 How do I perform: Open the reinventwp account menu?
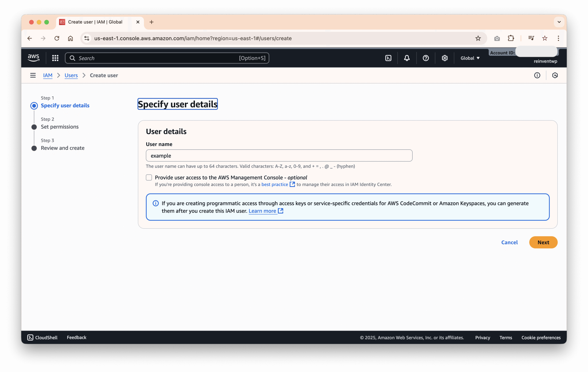click(545, 61)
